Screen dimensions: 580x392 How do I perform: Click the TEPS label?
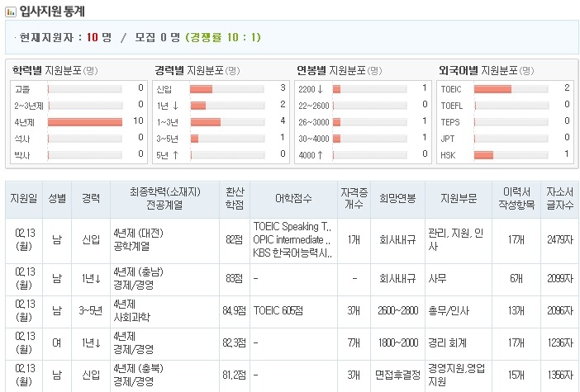[x=450, y=122]
